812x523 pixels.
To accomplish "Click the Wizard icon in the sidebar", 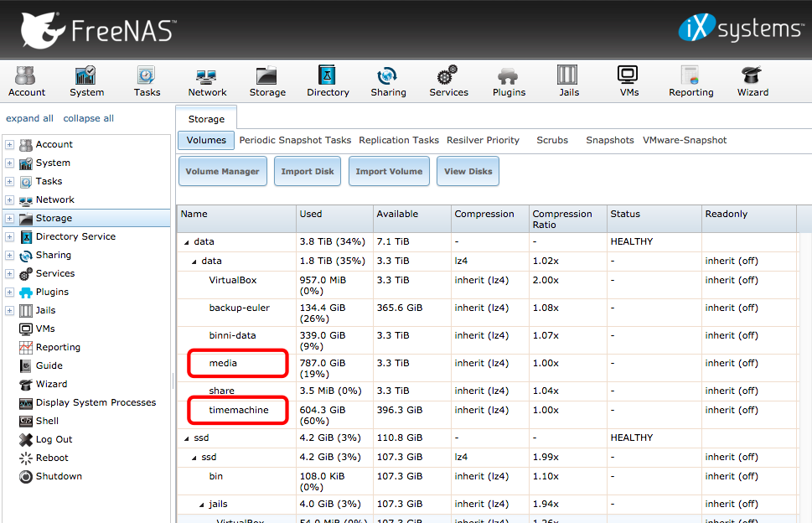I will pyautogui.click(x=25, y=384).
